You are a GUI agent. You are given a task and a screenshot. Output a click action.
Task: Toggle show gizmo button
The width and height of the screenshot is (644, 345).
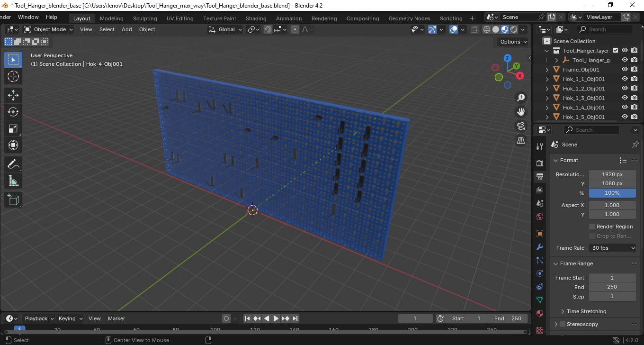(x=432, y=29)
